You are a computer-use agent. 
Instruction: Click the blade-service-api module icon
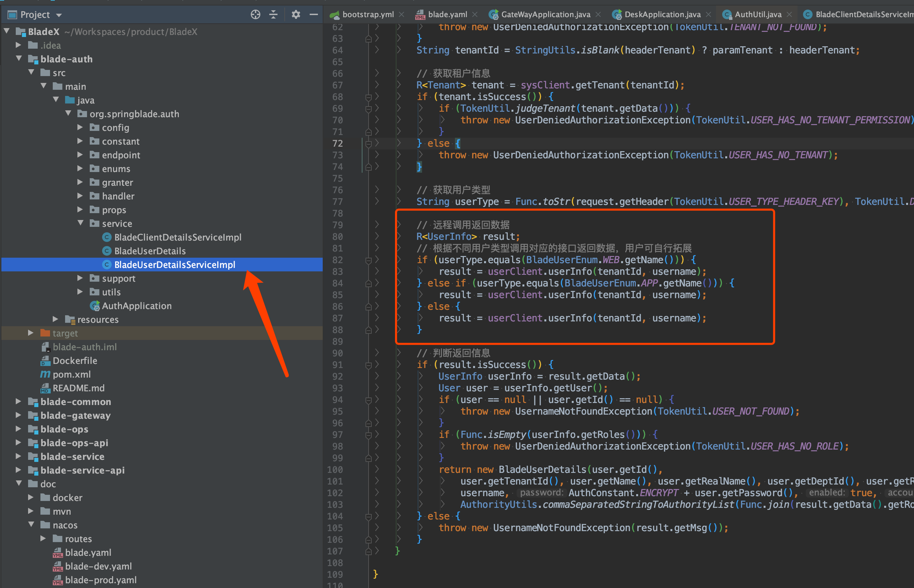[33, 470]
